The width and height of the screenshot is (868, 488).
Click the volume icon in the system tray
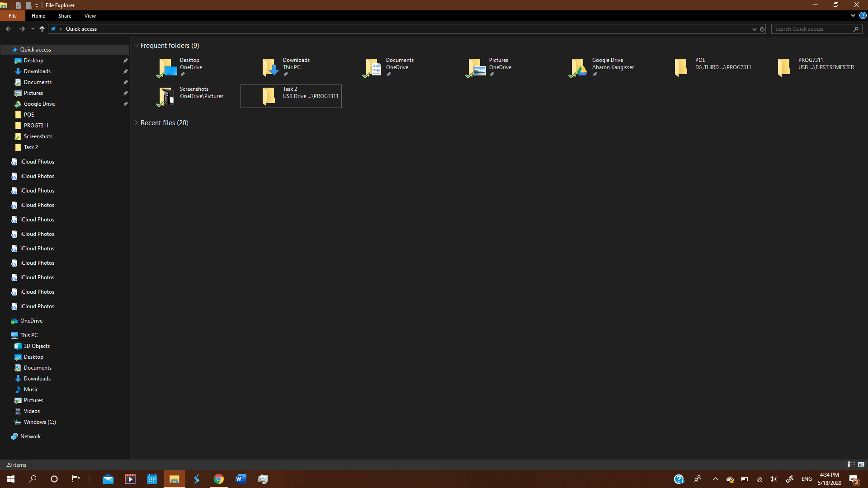773,479
